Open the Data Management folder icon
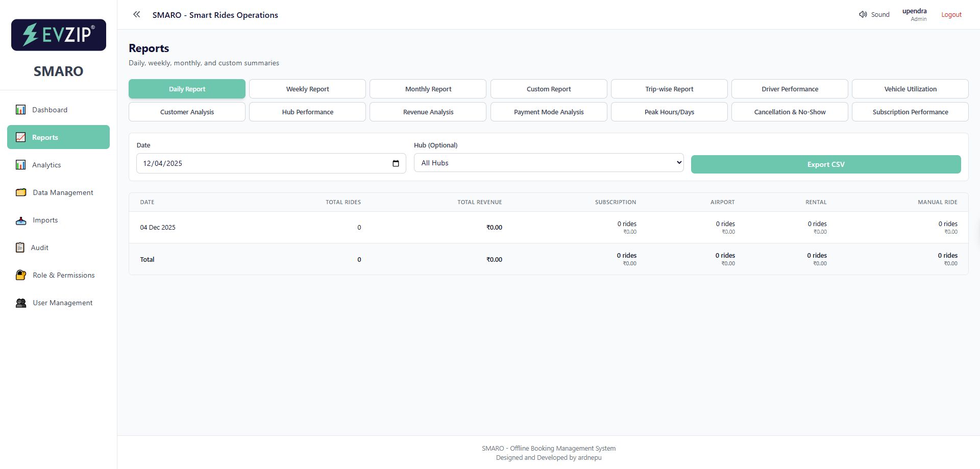The image size is (980, 469). click(20, 192)
